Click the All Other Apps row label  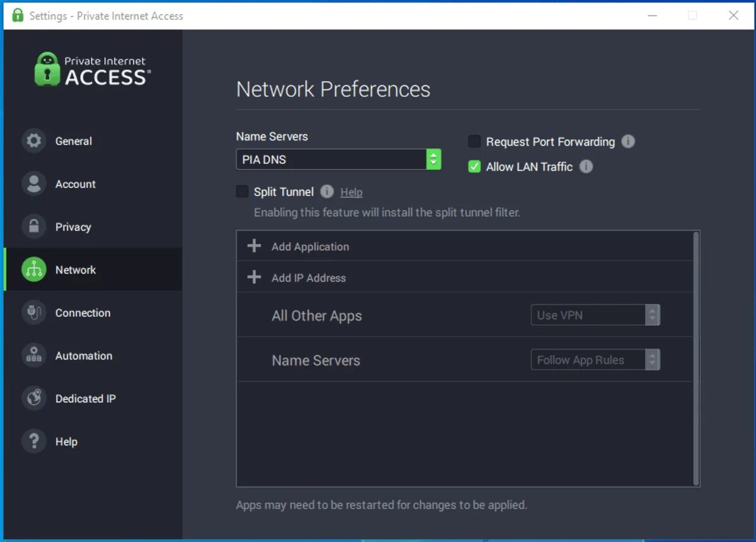tap(317, 316)
